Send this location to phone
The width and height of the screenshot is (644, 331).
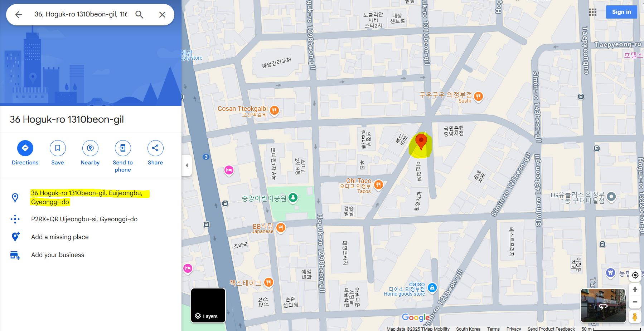tap(123, 157)
